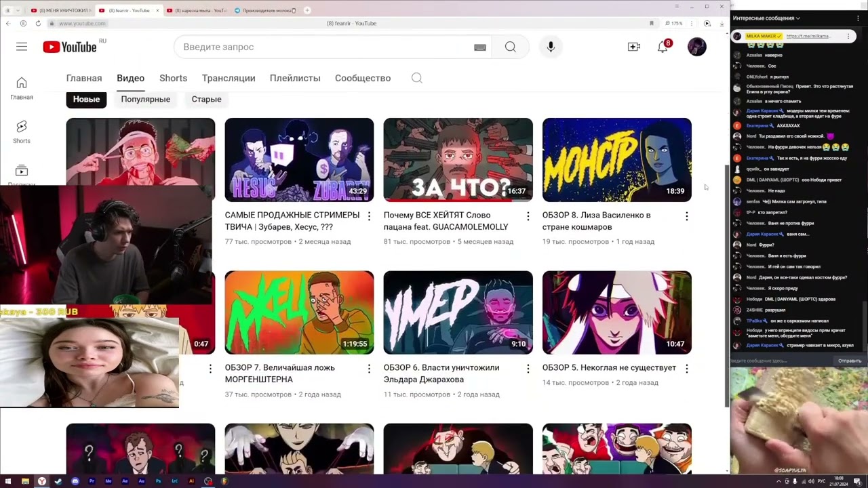
Task: Open video title Почему ВСЕ ХЕЙТЯТ Слово пацана
Action: tap(446, 221)
